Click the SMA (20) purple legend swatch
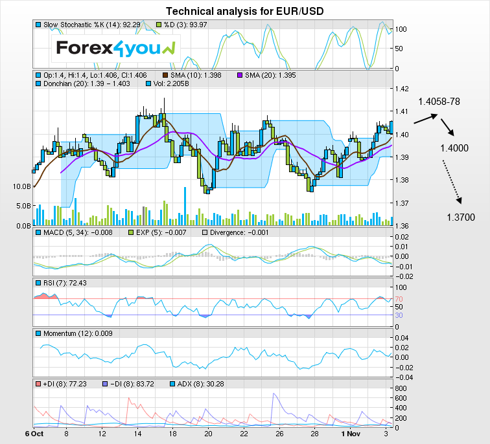The height and width of the screenshot is (444, 490). (240, 75)
